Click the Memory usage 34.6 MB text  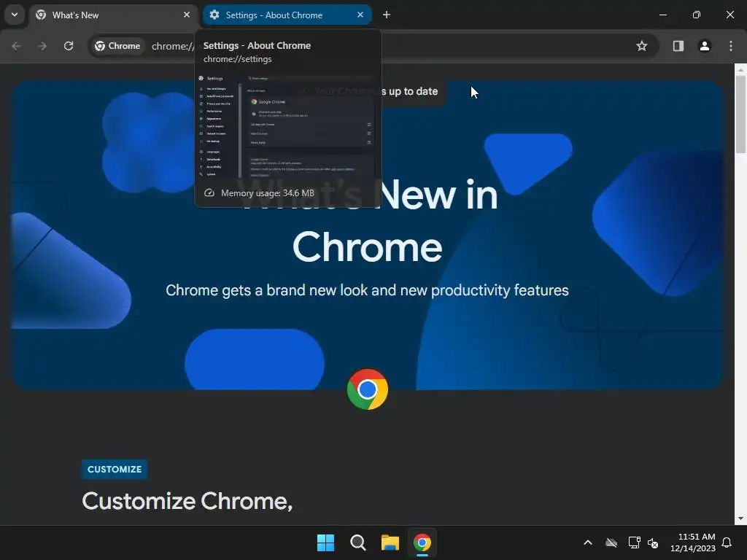268,192
